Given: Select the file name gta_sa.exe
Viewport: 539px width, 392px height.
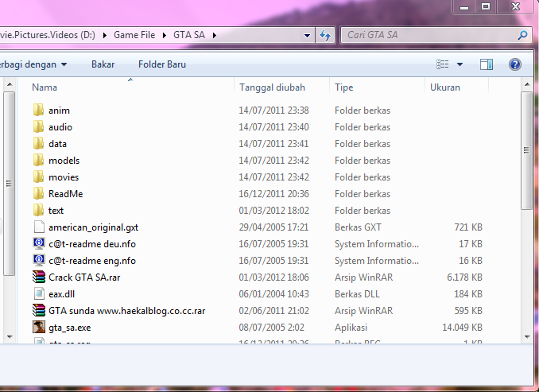Looking at the screenshot, I should 70,328.
